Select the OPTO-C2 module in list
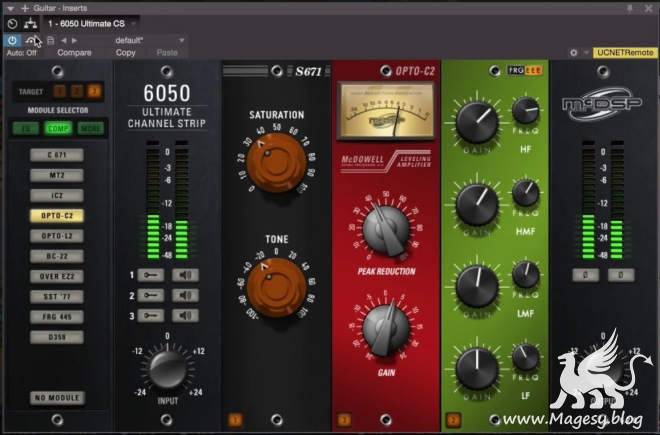The width and height of the screenshot is (660, 435). (x=57, y=216)
